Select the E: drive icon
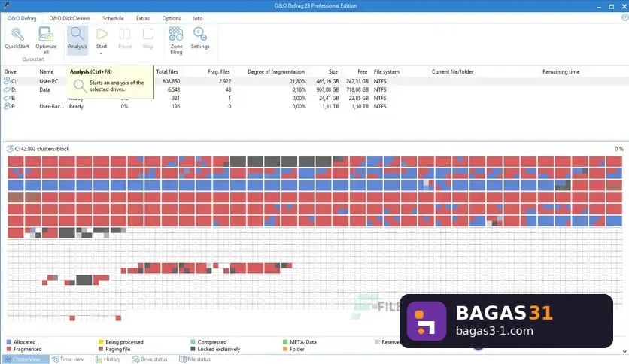 [x=7, y=98]
